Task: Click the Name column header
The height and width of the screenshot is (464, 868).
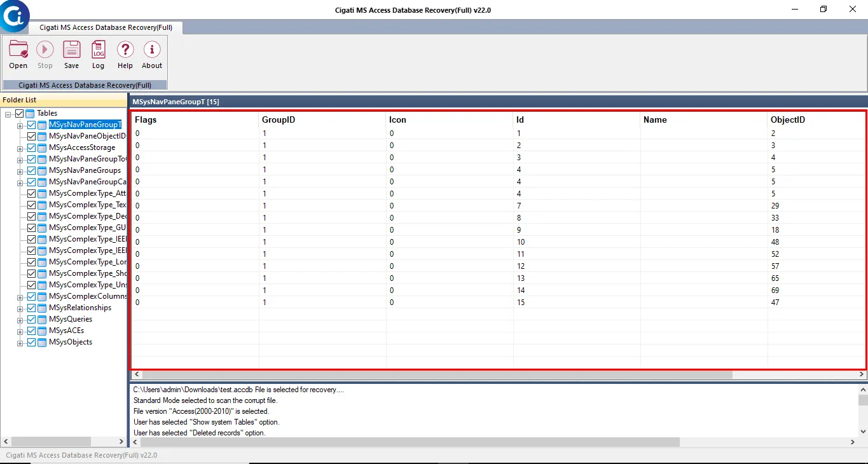Action: click(x=704, y=119)
